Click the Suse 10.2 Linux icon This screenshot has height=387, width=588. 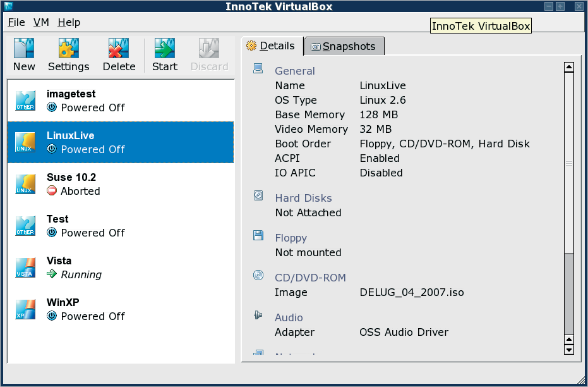(x=25, y=183)
